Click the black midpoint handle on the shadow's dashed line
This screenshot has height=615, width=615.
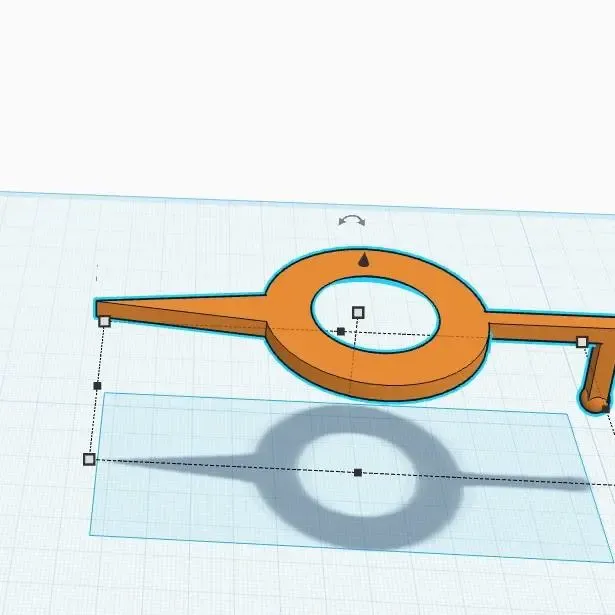click(358, 473)
